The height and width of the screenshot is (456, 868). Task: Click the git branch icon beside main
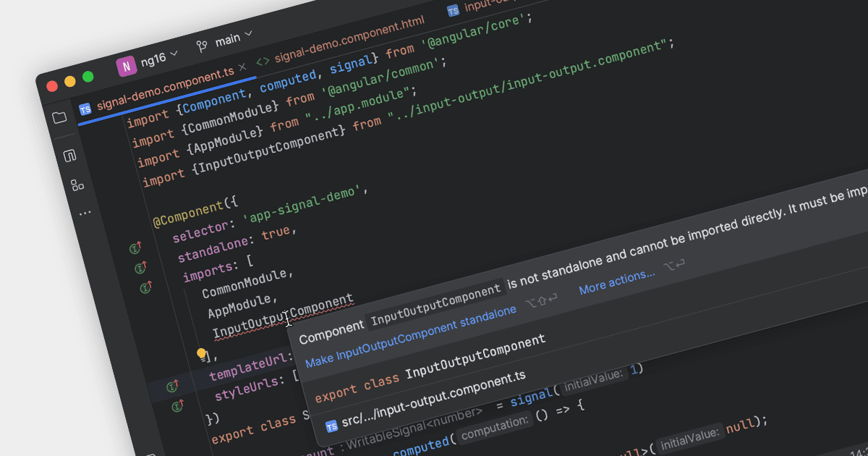pos(202,46)
